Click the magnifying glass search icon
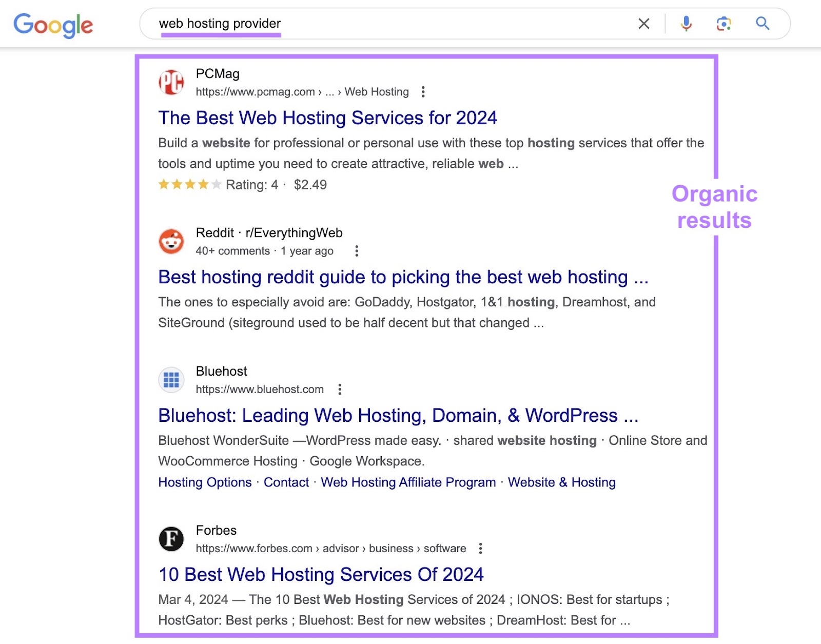821x644 pixels. point(762,24)
